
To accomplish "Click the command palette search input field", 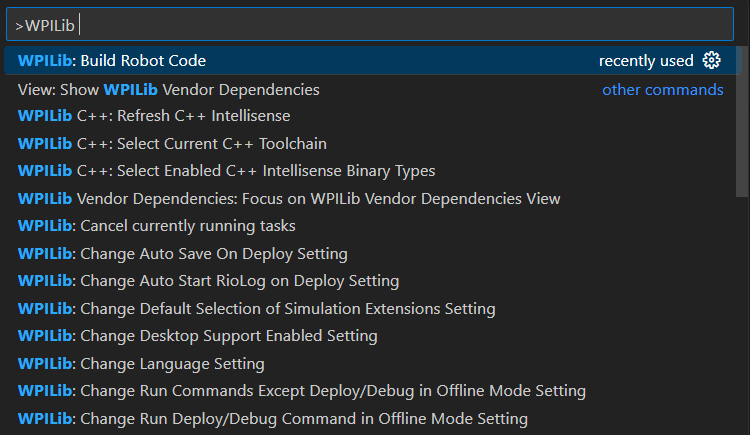I will click(370, 24).
